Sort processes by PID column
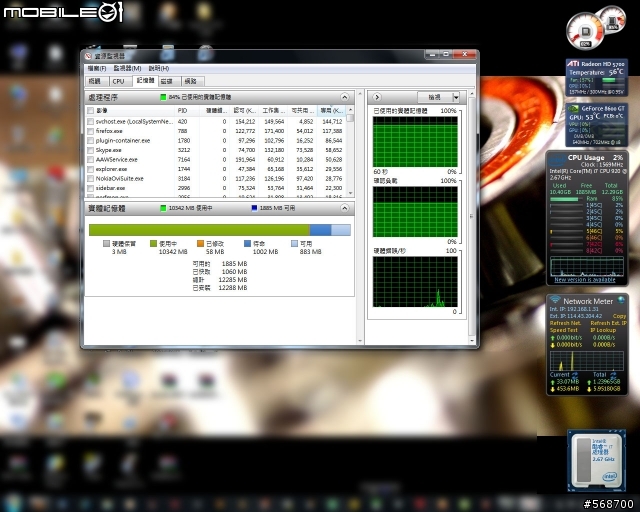The width and height of the screenshot is (640, 512). [187, 111]
